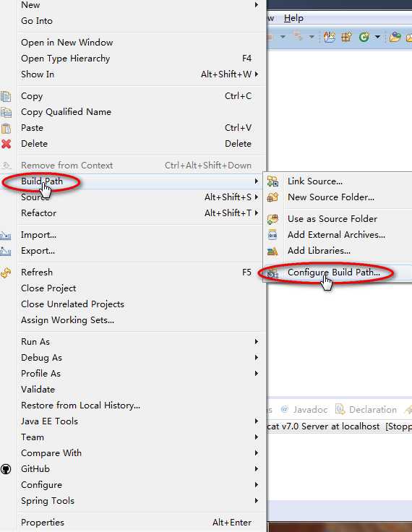Viewport: 412px width, 532px height.
Task: Click the green run-last-tool toolbar icon
Action: (364, 37)
